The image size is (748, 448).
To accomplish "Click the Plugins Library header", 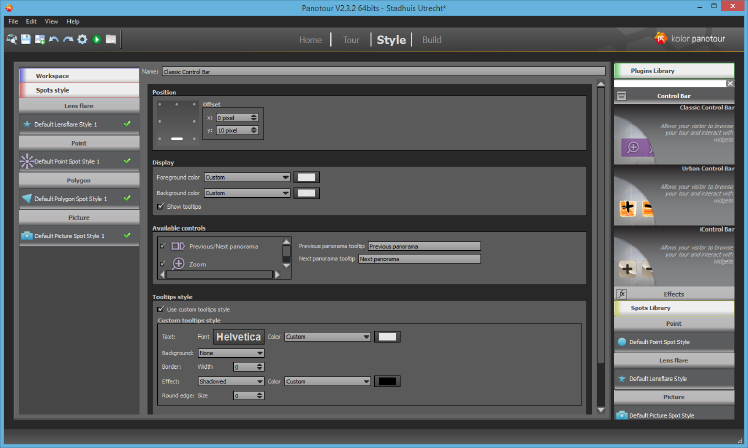I will point(674,71).
